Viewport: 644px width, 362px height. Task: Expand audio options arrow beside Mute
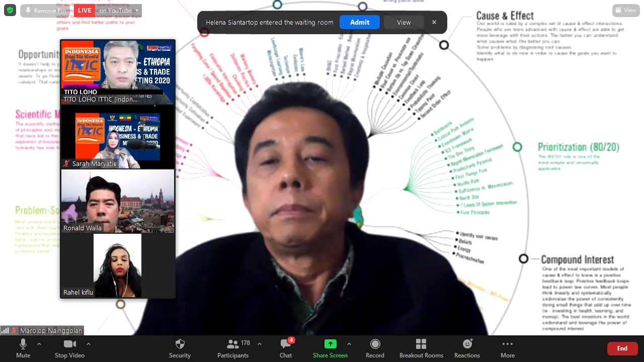coord(39,344)
